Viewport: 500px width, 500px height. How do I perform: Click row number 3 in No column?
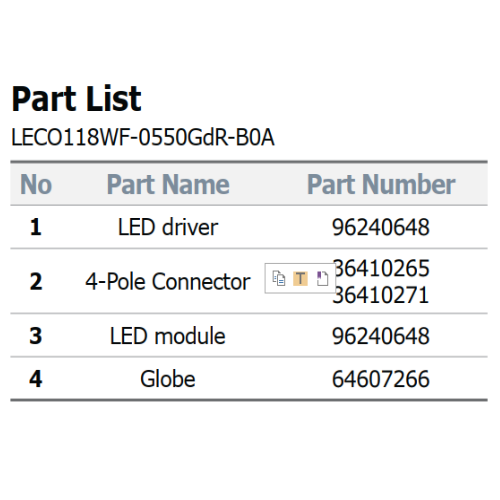coord(36,336)
